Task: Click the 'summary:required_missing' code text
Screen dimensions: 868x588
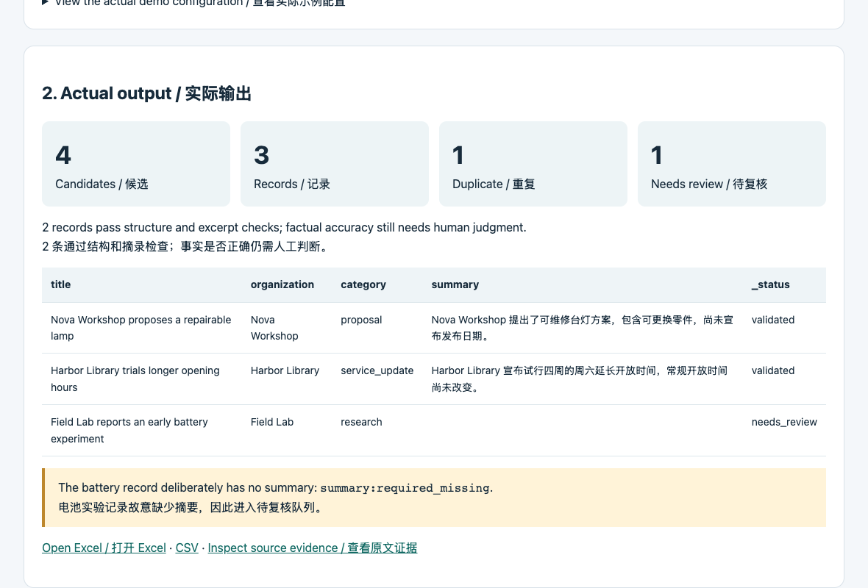Action: pos(405,488)
